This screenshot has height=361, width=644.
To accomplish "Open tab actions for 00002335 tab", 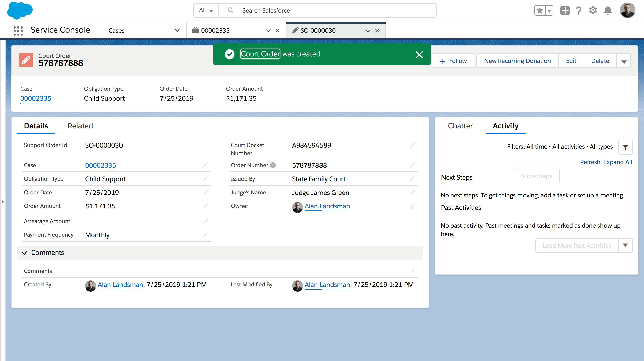I will tap(268, 31).
